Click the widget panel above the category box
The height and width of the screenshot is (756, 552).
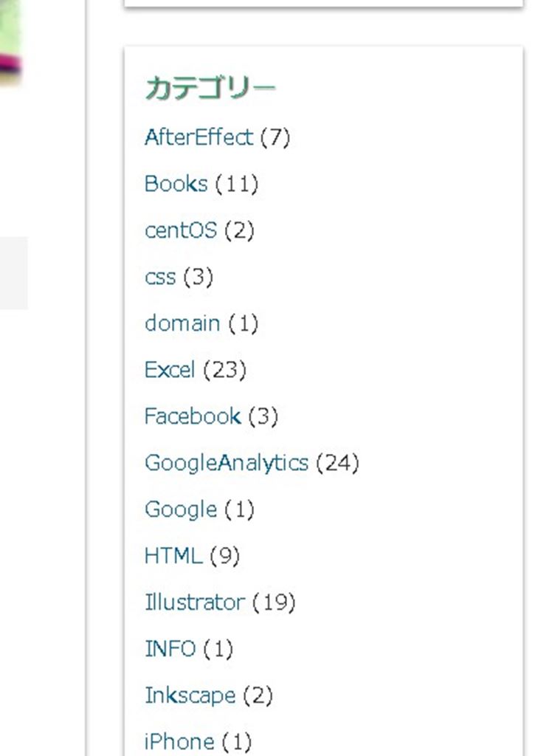click(323, 4)
